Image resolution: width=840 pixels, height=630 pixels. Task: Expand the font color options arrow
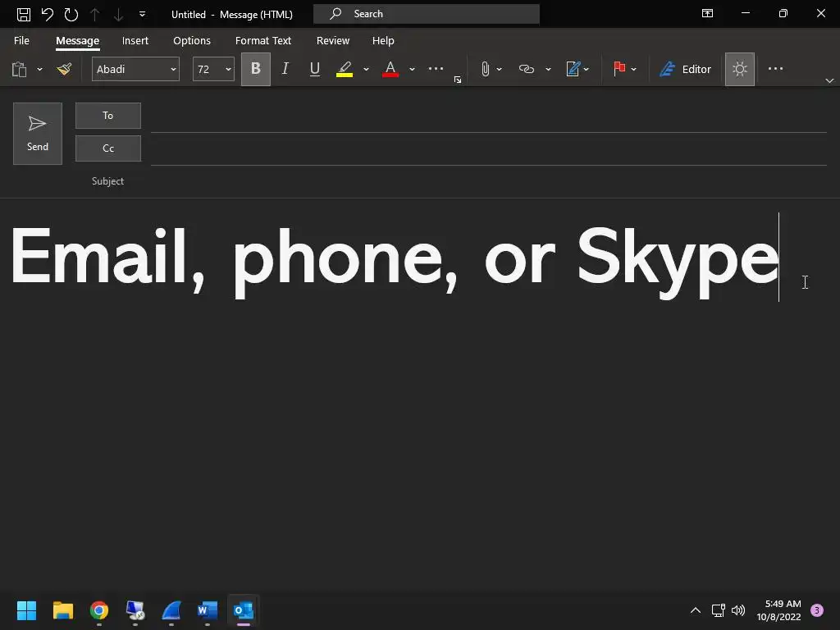coord(412,69)
